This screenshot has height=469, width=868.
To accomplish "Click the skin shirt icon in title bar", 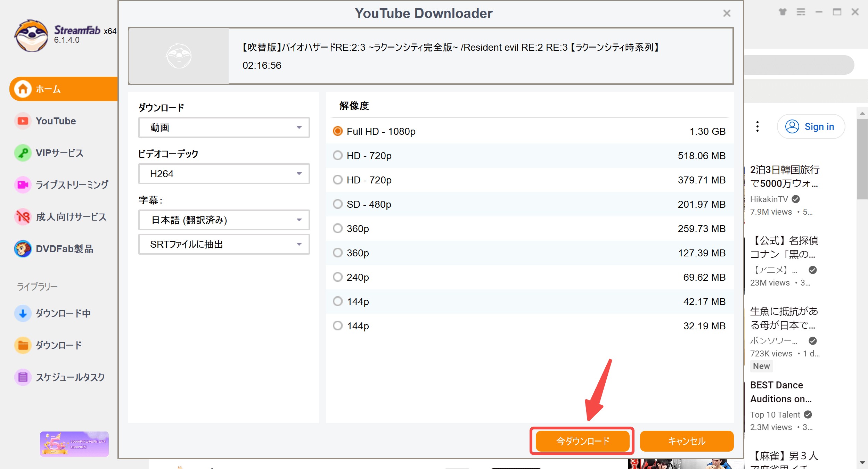I will click(x=783, y=12).
